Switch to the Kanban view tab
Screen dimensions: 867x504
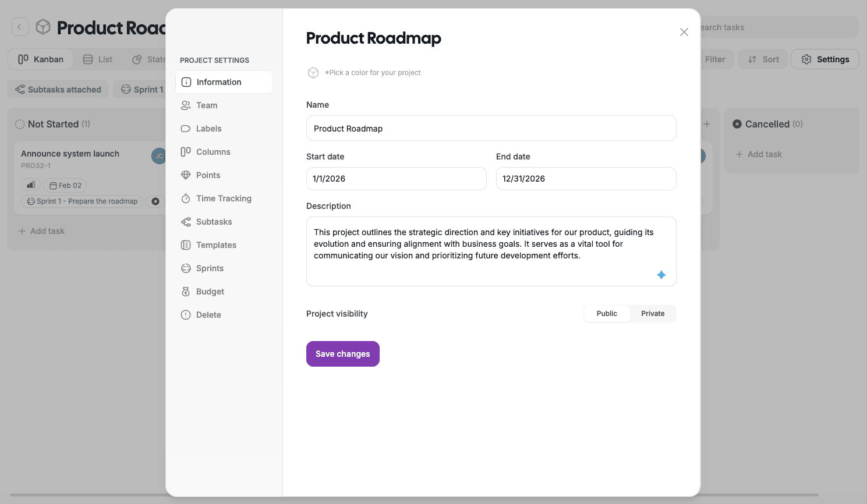41,59
